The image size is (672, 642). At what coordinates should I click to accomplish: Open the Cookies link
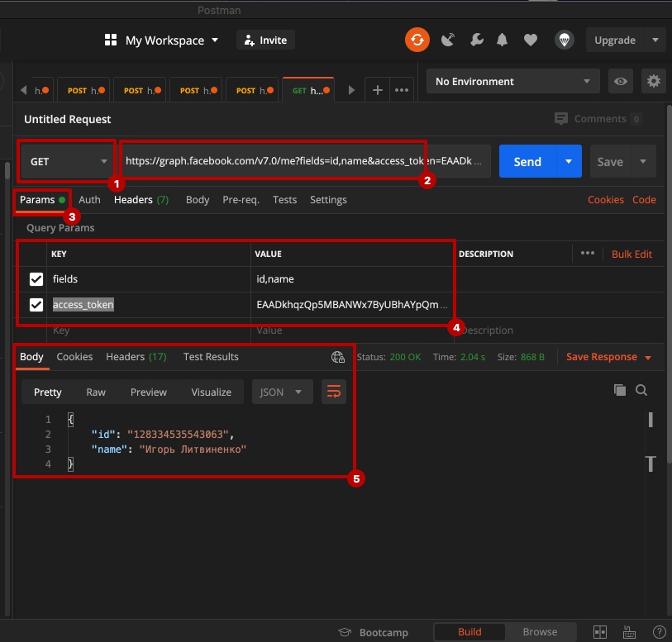tap(606, 200)
